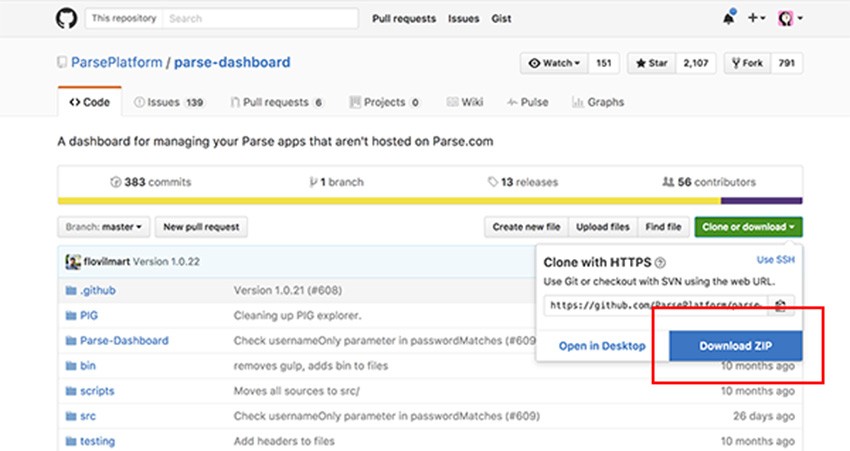Fork the repository
850x451 pixels.
click(x=748, y=63)
